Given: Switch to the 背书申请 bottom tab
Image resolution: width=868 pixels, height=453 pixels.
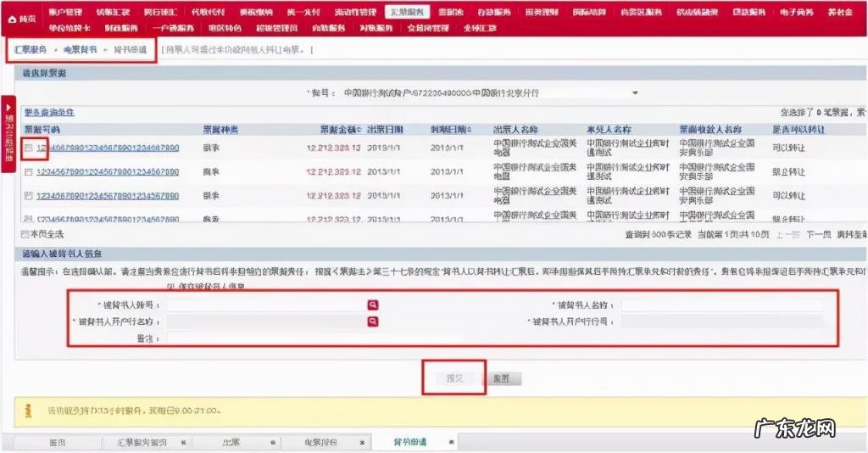Looking at the screenshot, I should click(409, 442).
